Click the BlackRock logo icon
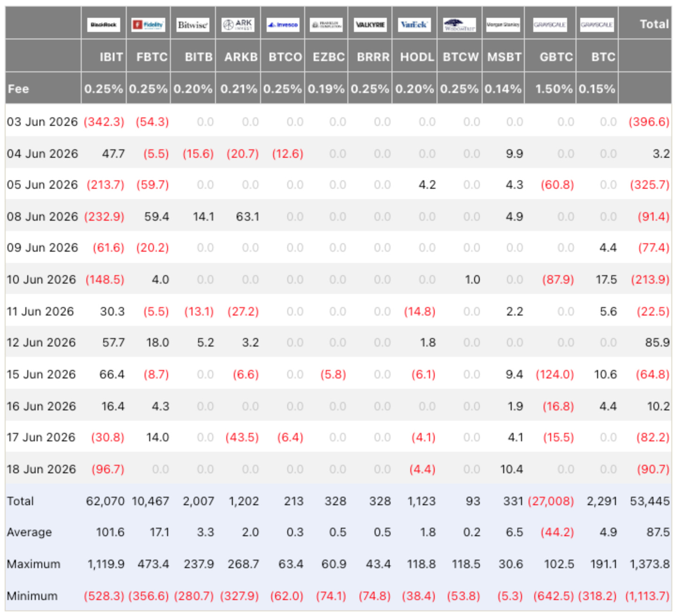The height and width of the screenshot is (616, 676). point(104,24)
